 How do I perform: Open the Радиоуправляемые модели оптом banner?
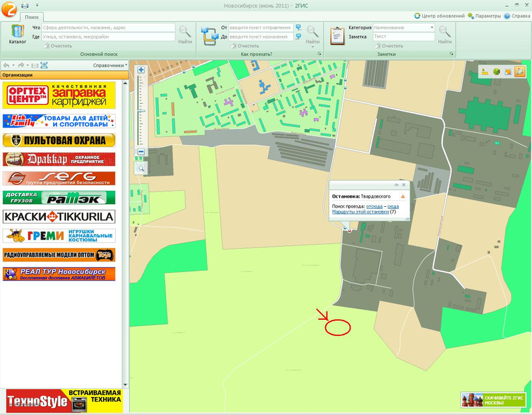59,255
